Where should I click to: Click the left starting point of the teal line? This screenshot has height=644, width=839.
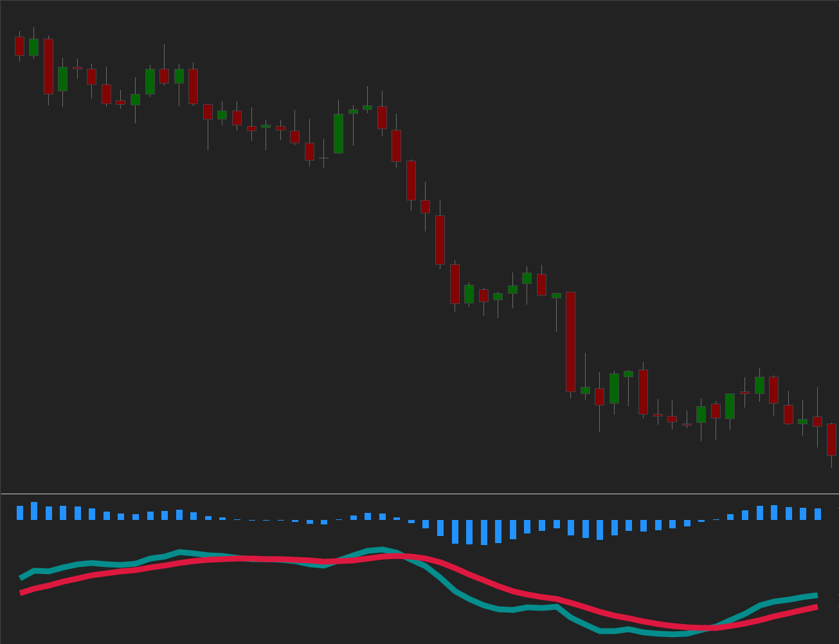click(x=22, y=577)
